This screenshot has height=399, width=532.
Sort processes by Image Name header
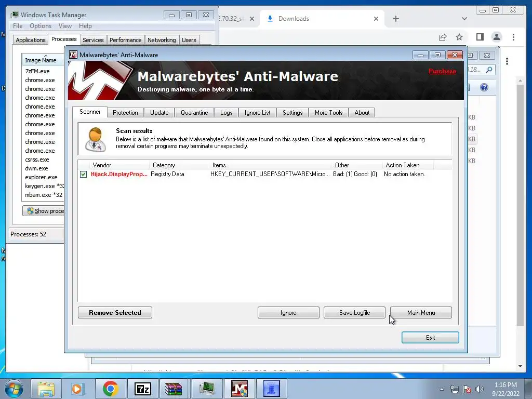tap(43, 60)
